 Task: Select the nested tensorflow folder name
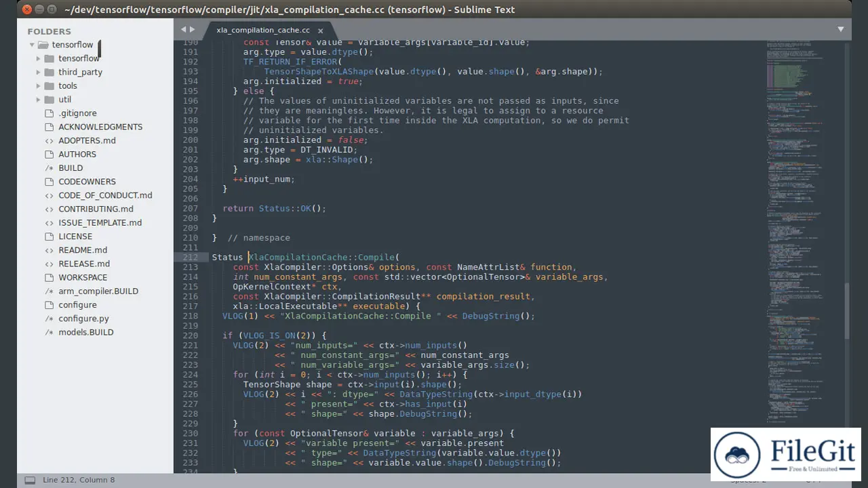pos(79,58)
